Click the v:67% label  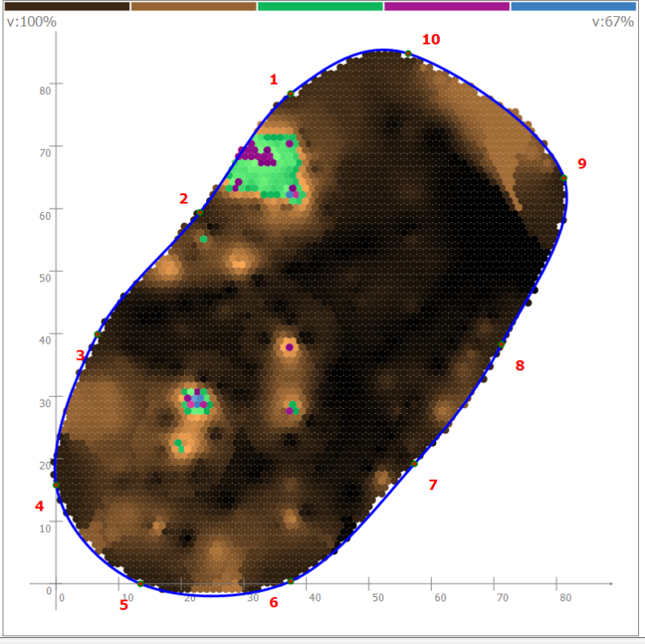coord(612,21)
